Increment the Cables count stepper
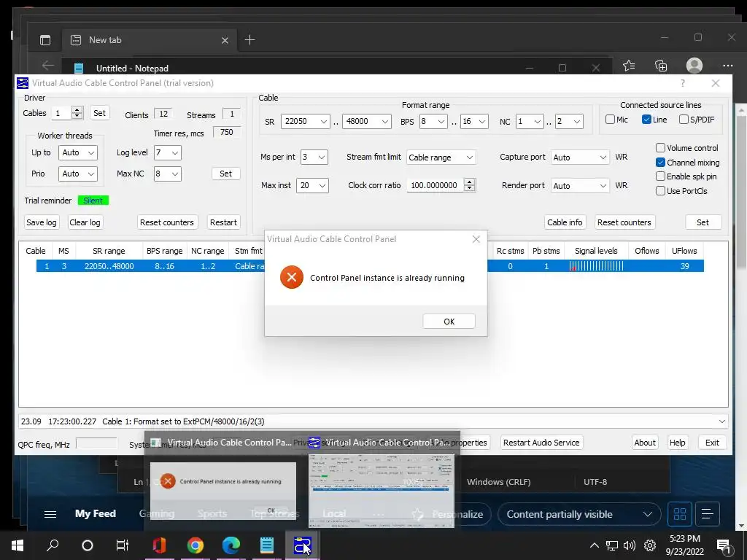The height and width of the screenshot is (560, 747). pos(77,110)
